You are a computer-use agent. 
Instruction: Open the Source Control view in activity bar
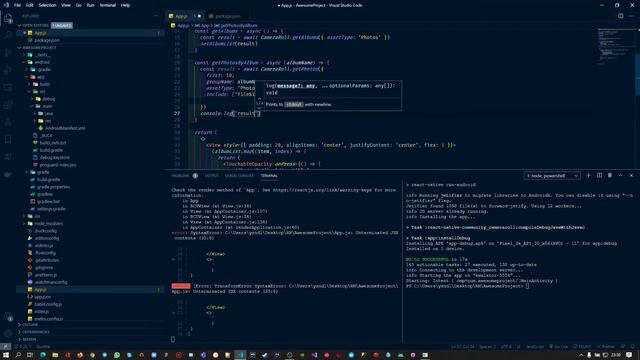8,53
